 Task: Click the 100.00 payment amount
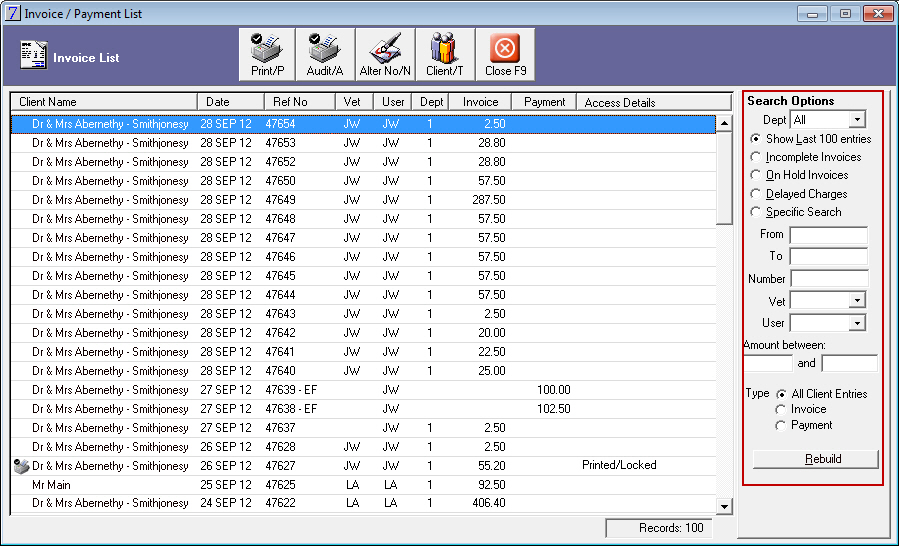coord(553,390)
